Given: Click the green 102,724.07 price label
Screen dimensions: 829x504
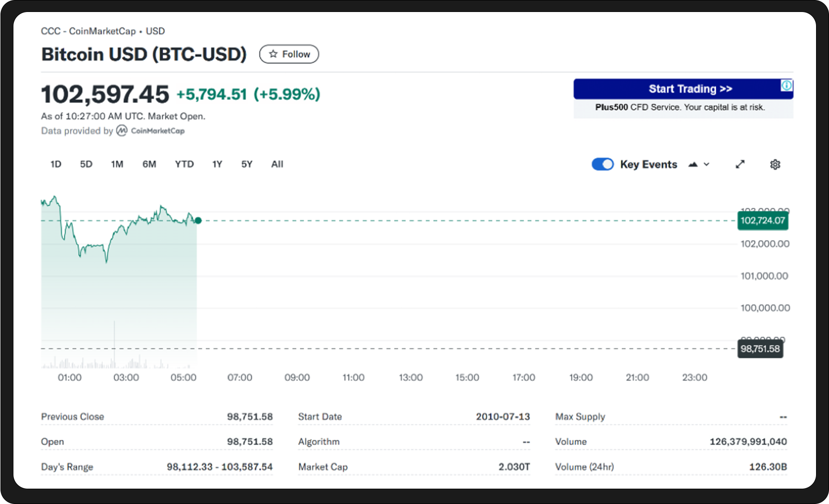Looking at the screenshot, I should click(x=762, y=221).
